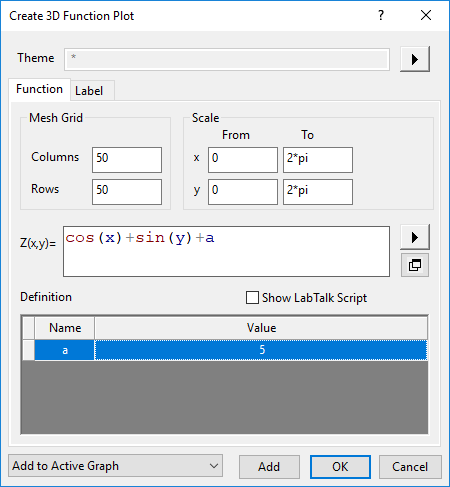Click the y From value field
Screen dimensions: 450x487
tap(243, 192)
